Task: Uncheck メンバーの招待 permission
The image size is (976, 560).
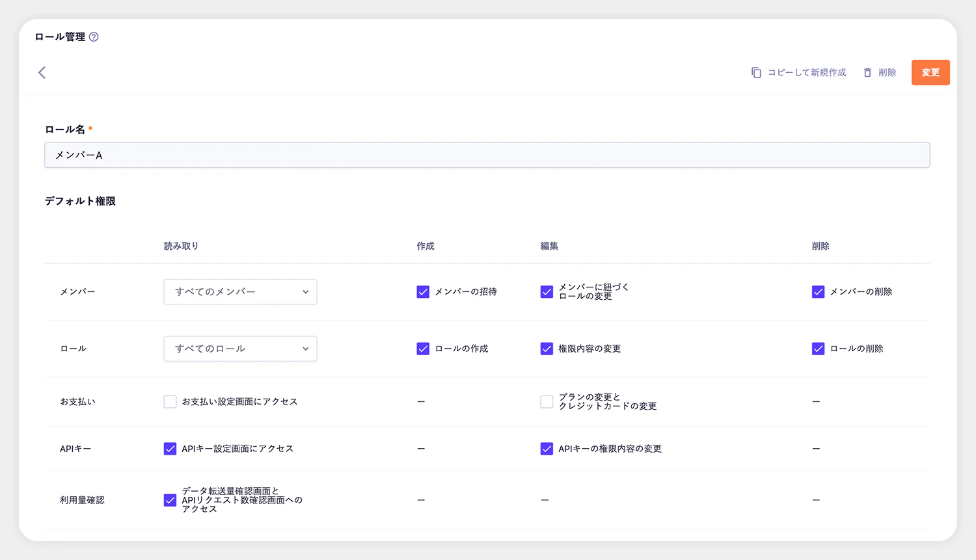Action: click(423, 291)
